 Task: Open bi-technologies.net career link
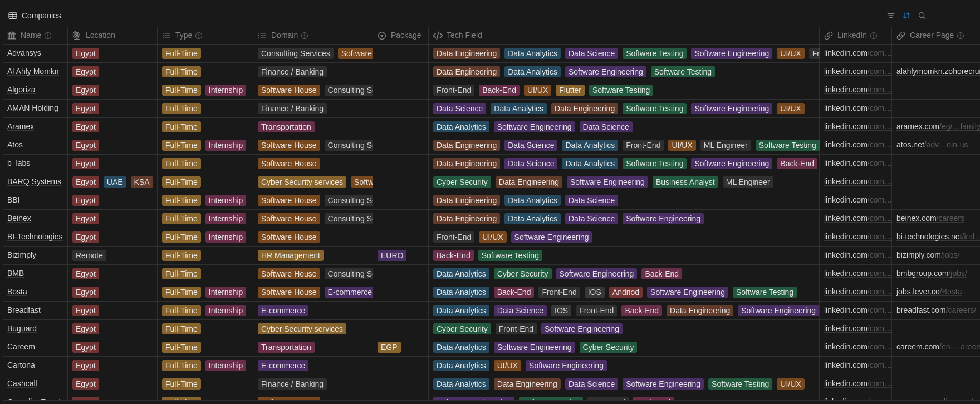click(x=938, y=237)
